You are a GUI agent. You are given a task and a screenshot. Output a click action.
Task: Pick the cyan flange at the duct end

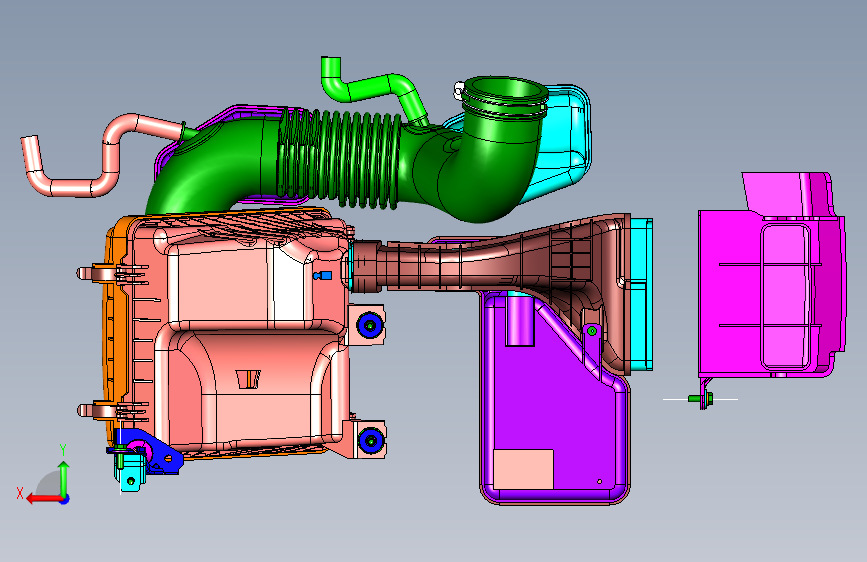coord(640,295)
